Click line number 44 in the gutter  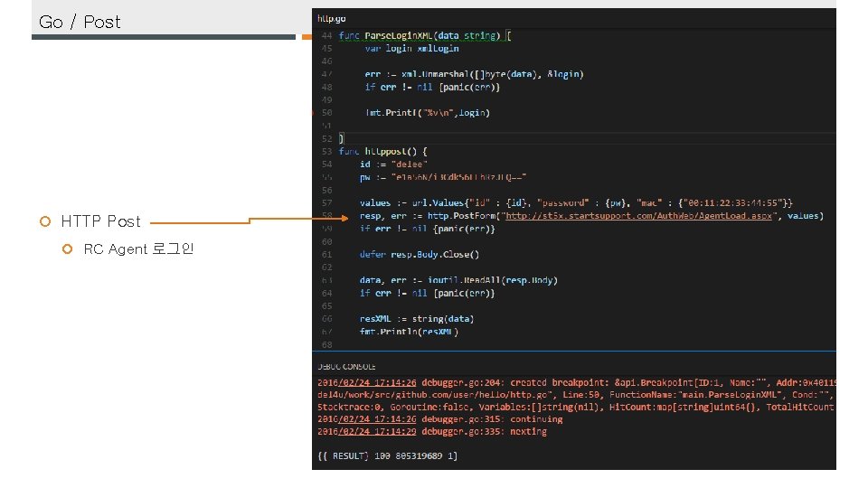click(326, 36)
